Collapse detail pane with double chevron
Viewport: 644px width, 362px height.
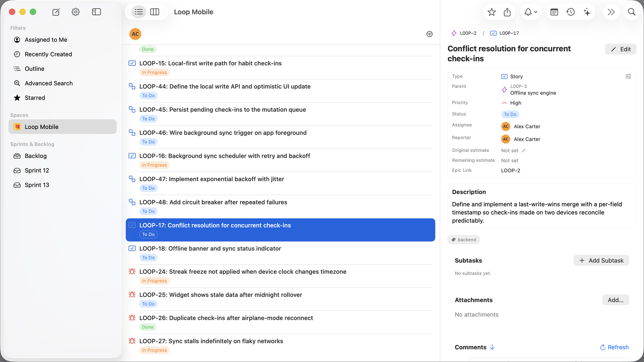[x=611, y=12]
